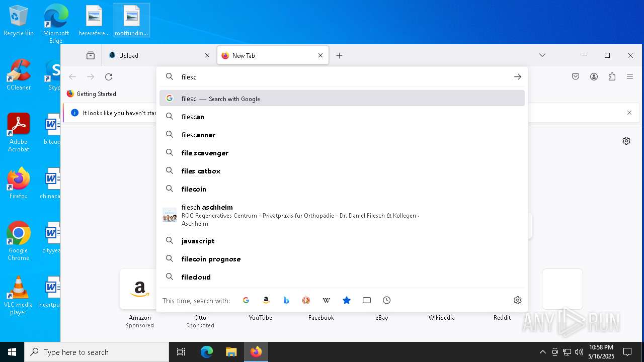Screen dimensions: 644x362
Task: Open the network status tray icon
Action: click(567, 352)
